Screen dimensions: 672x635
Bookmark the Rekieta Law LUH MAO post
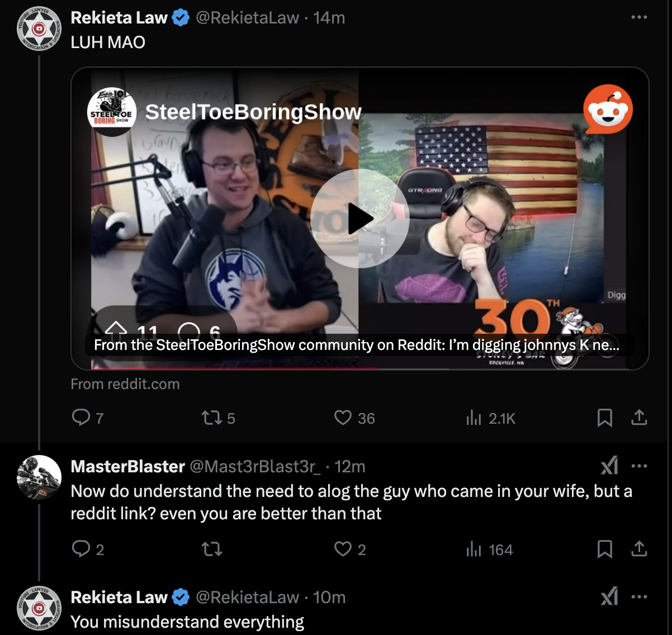click(605, 418)
